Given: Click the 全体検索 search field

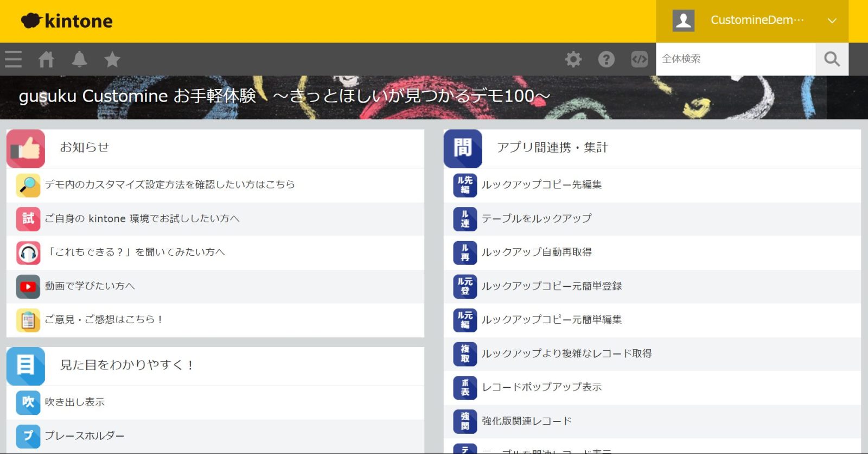Looking at the screenshot, I should point(736,59).
